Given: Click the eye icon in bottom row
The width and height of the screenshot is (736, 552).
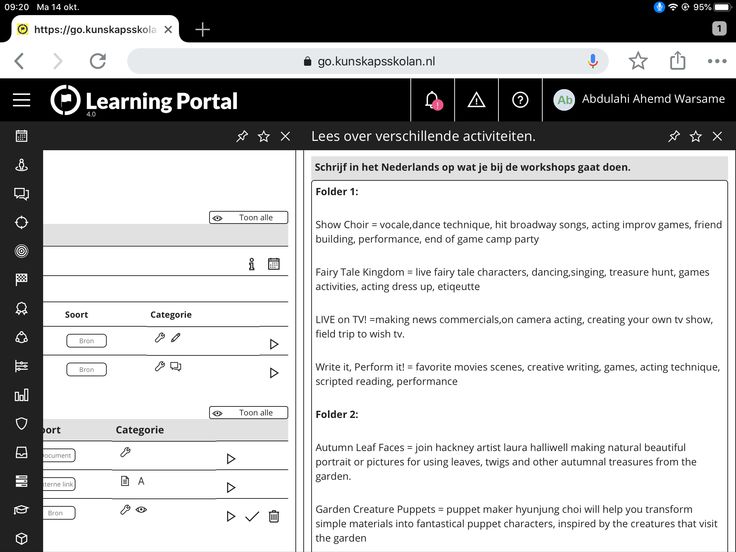Looking at the screenshot, I should (x=141, y=509).
